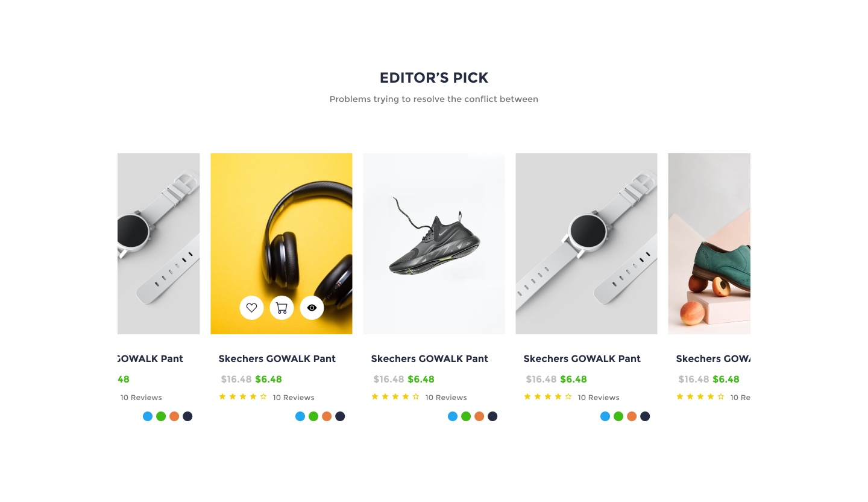The width and height of the screenshot is (868, 502).
Task: Click the $6.48 price under sneaker product
Action: pos(421,380)
